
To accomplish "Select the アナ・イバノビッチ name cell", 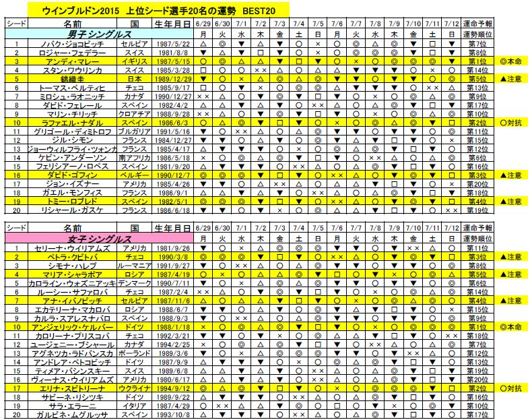I will click(x=73, y=301).
